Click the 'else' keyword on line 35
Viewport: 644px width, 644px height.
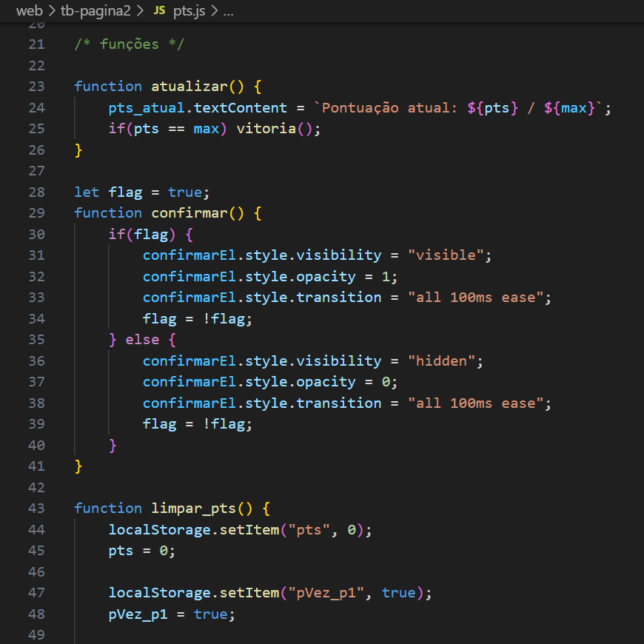(144, 339)
